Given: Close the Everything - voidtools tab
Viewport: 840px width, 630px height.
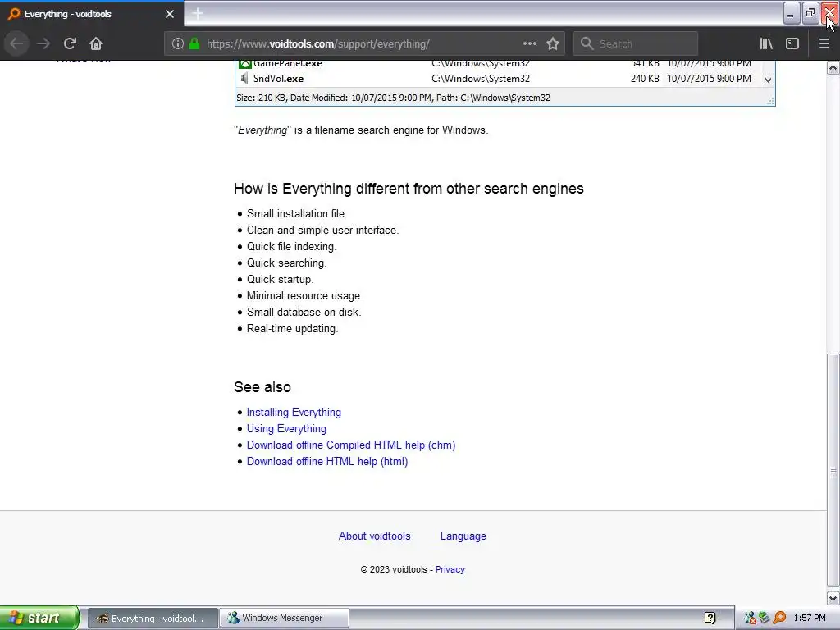Looking at the screenshot, I should (169, 14).
